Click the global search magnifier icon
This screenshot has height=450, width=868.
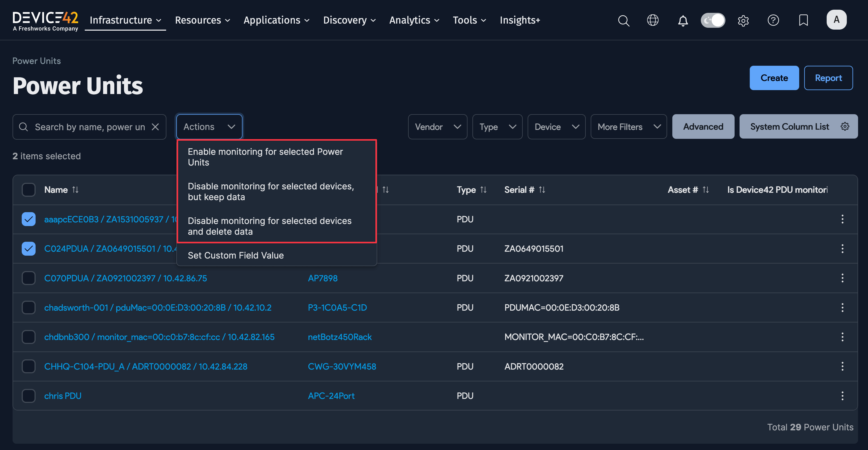[x=623, y=20]
